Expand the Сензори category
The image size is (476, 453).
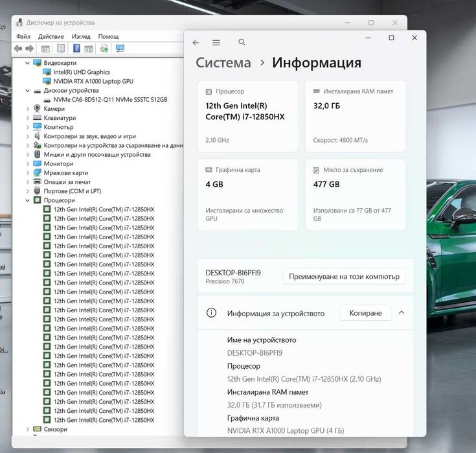coord(27,429)
